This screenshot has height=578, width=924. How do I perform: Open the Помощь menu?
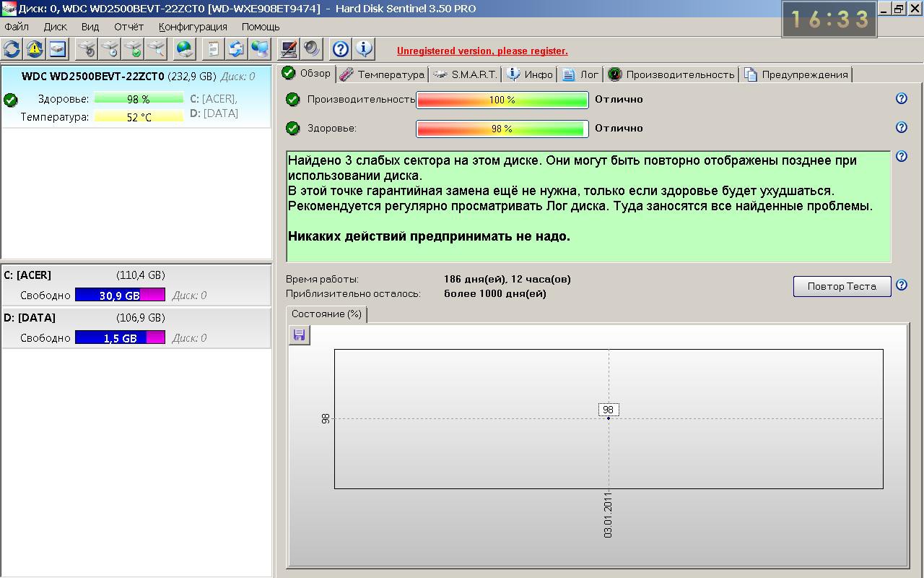click(x=261, y=27)
